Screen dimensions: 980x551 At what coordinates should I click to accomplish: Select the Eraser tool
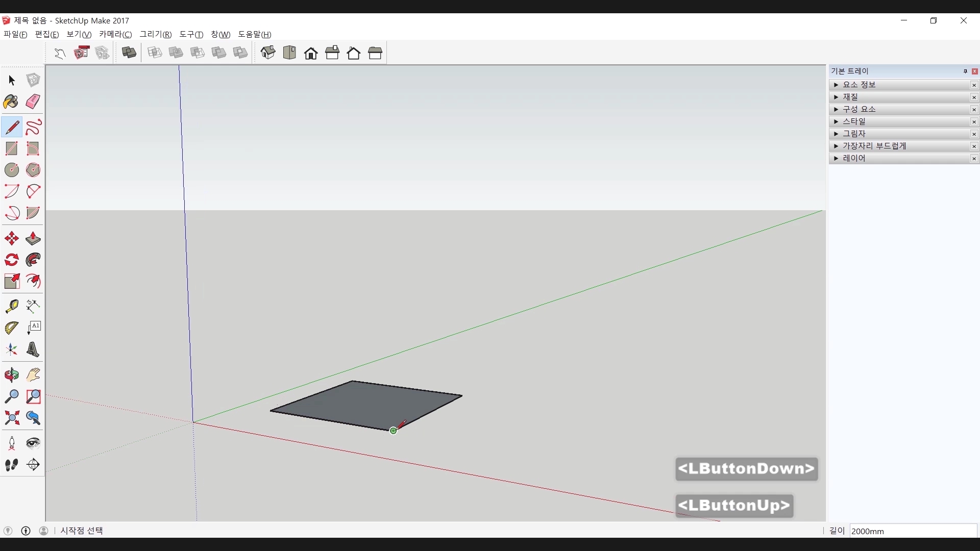(33, 102)
